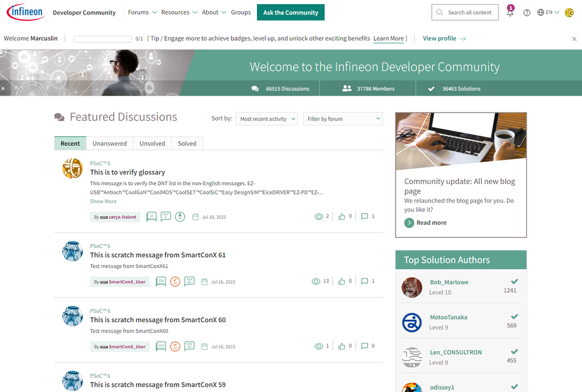
Task: Click the 66515 Discussions stat
Action: [x=280, y=89]
